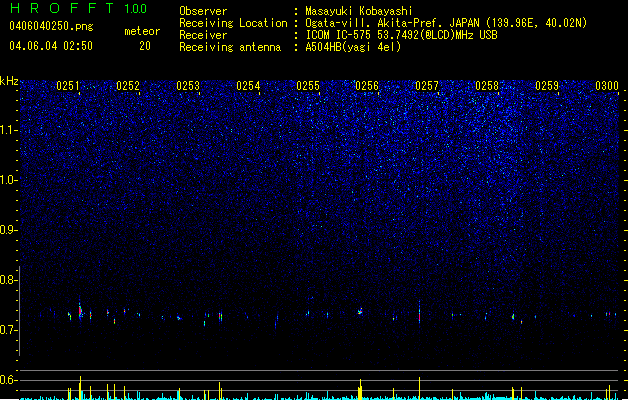Click the 0255 time marker
629x400 pixels.
(x=308, y=86)
